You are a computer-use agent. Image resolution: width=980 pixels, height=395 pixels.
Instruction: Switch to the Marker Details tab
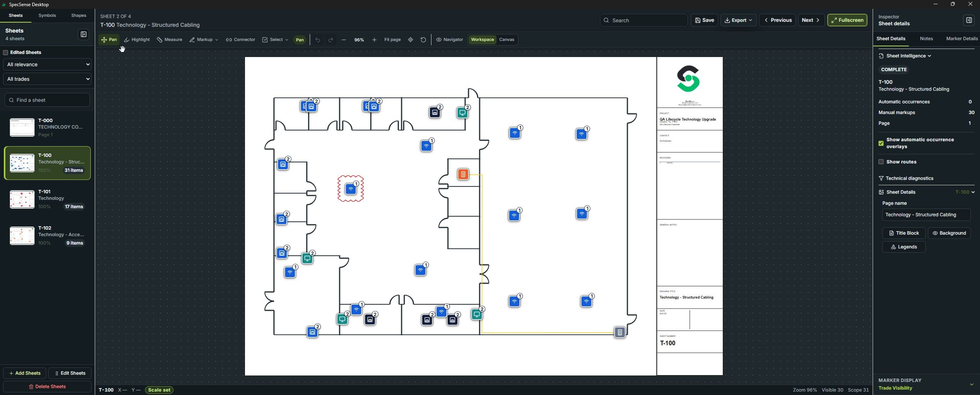point(962,39)
